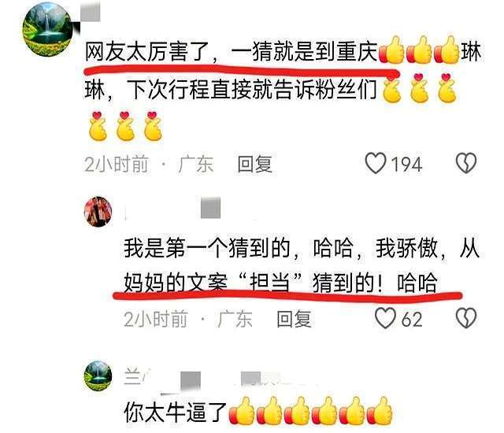Open the waterfall avatar of top commenter
The width and height of the screenshot is (504, 433).
point(47,30)
